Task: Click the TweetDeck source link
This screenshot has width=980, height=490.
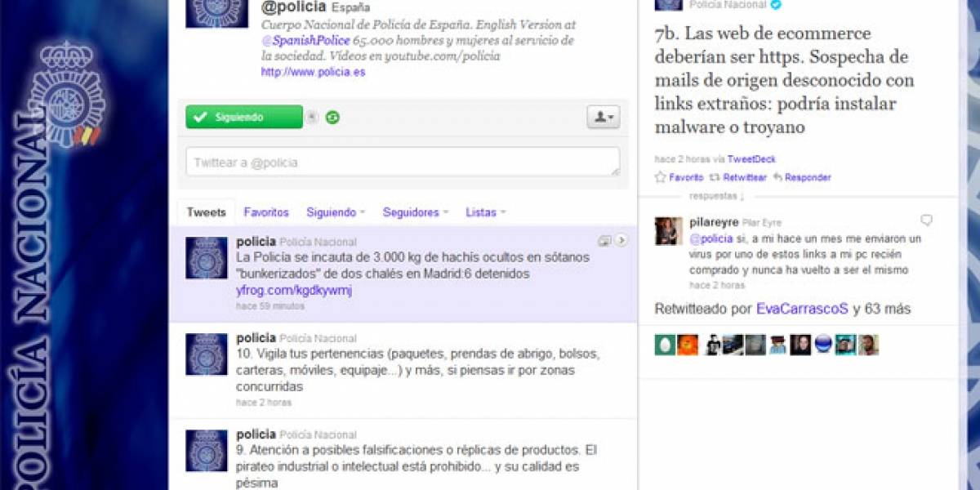Action: coord(751,159)
